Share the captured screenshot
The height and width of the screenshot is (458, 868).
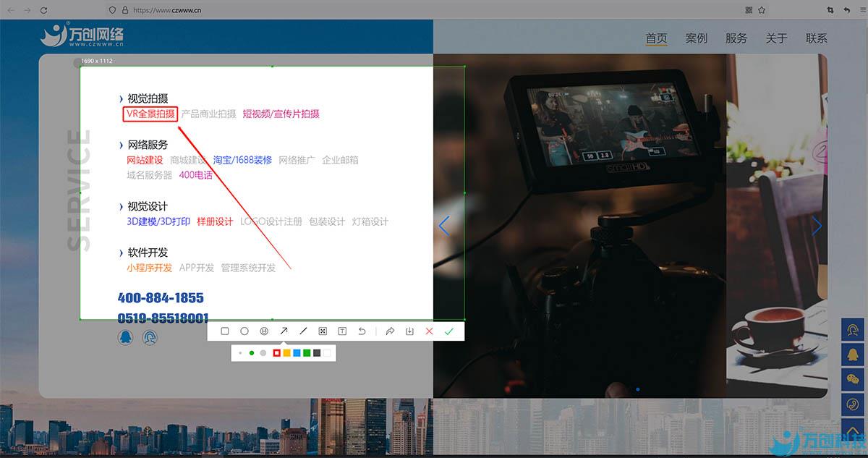(x=390, y=331)
